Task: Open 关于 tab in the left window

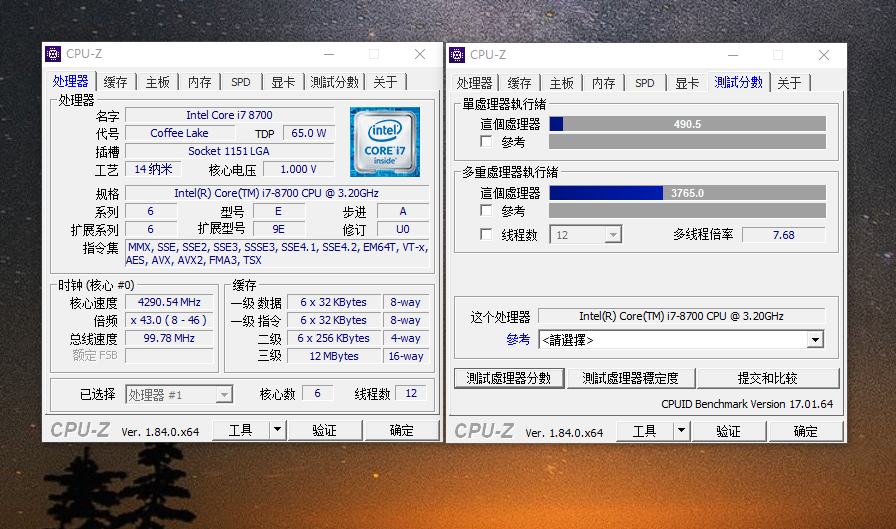Action: (386, 82)
